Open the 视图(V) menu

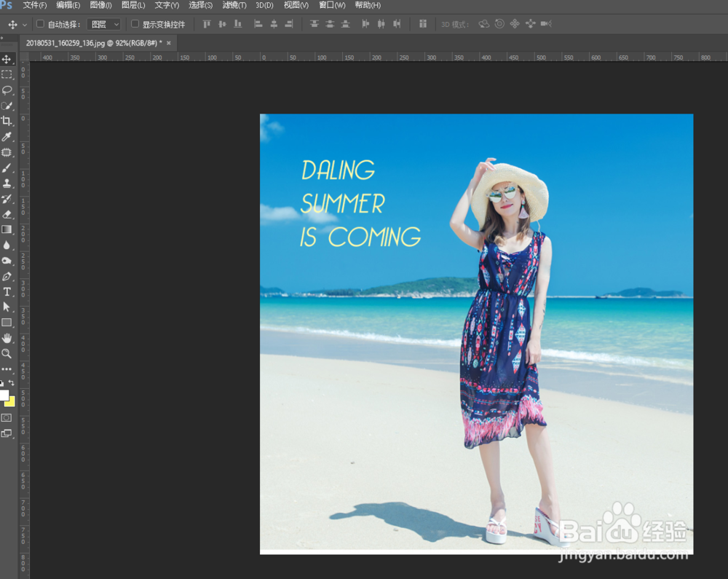pos(296,5)
